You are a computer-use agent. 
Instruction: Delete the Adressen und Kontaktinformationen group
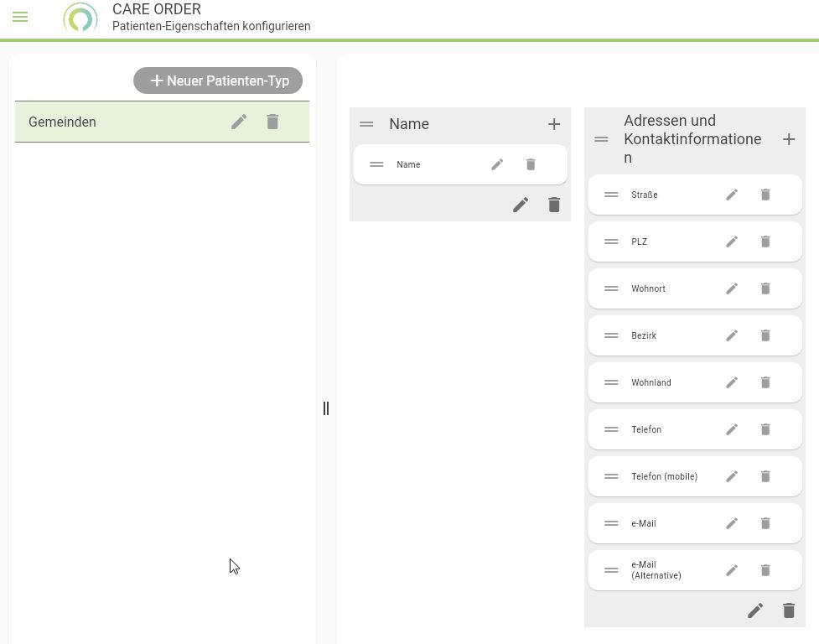pos(789,610)
